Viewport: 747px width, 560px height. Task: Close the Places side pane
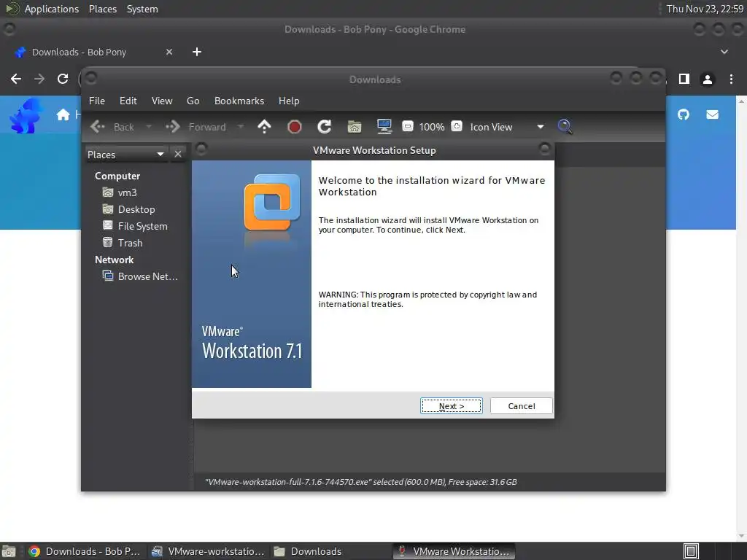(x=178, y=155)
